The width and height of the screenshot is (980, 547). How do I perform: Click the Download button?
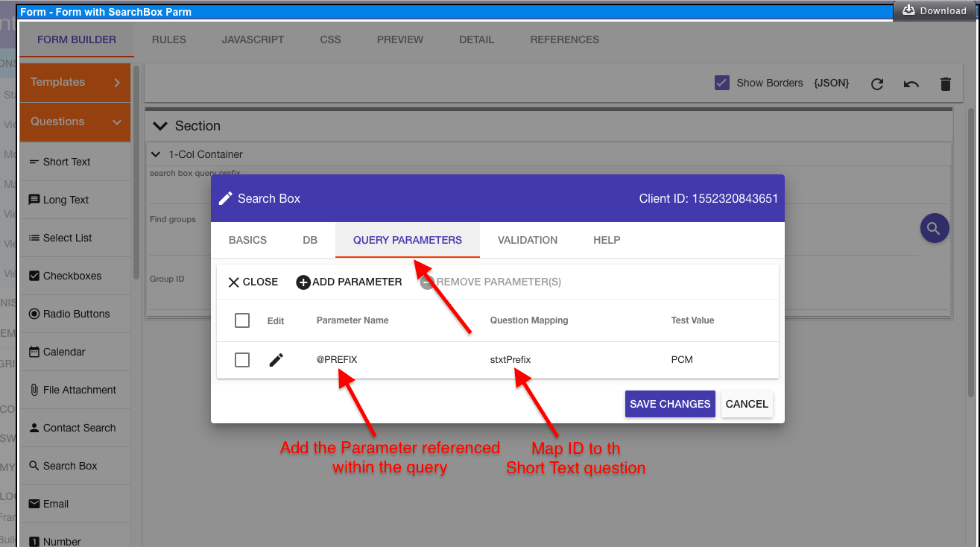pyautogui.click(x=935, y=10)
